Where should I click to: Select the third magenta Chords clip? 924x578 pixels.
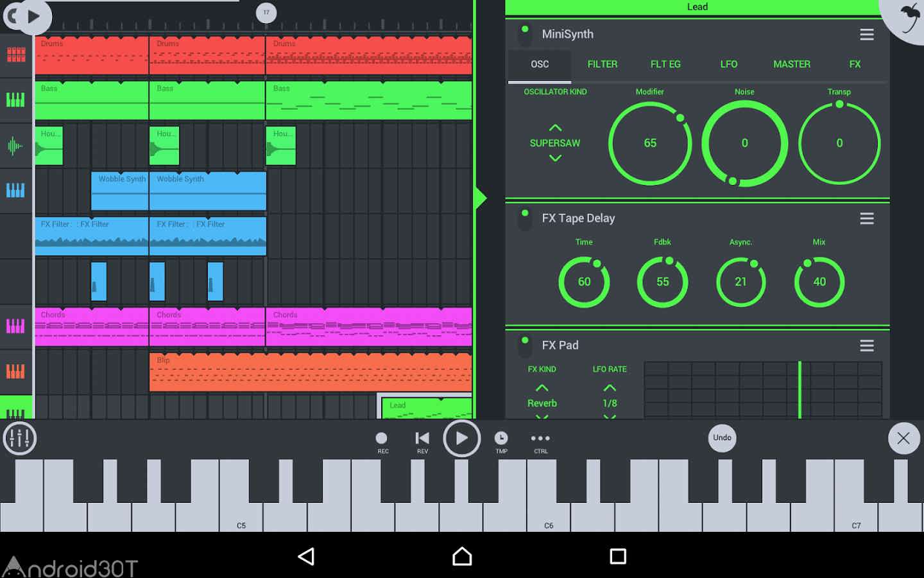coord(369,327)
